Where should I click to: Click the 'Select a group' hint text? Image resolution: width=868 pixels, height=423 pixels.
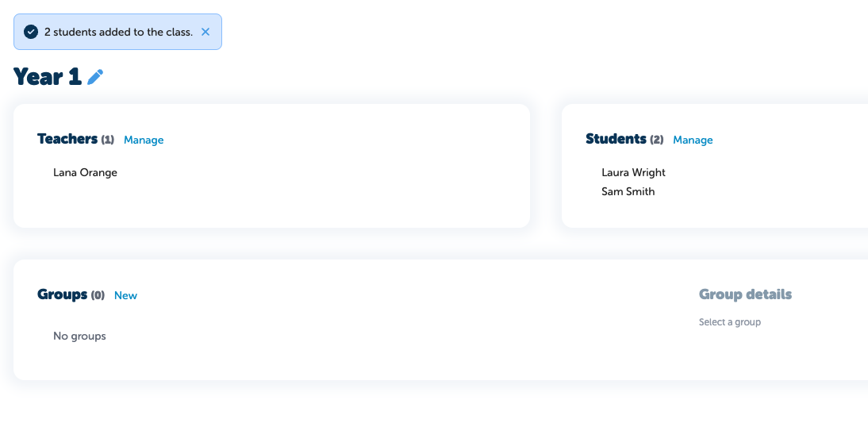click(x=730, y=322)
